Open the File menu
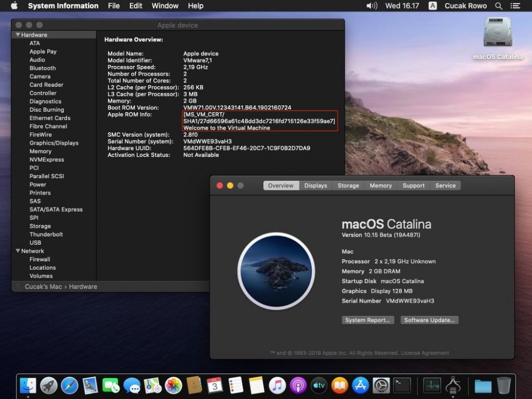Screen dimensions: 532x399 pos(114,6)
